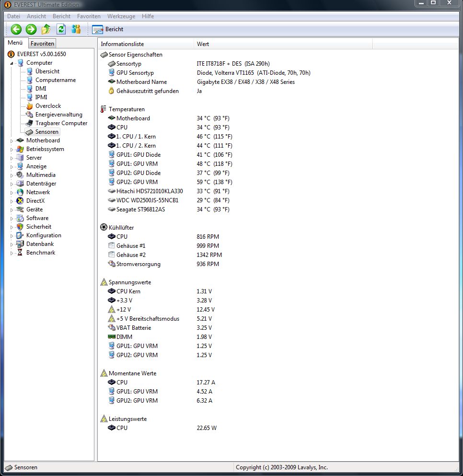The height and width of the screenshot is (476, 463).
Task: Select the GPU Sensortyp row
Action: (x=209, y=73)
